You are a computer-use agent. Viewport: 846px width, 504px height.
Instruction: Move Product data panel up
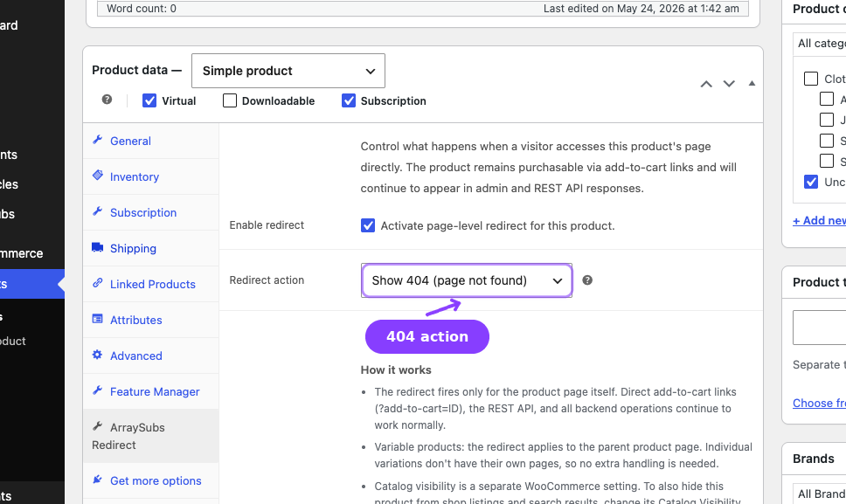pyautogui.click(x=706, y=84)
